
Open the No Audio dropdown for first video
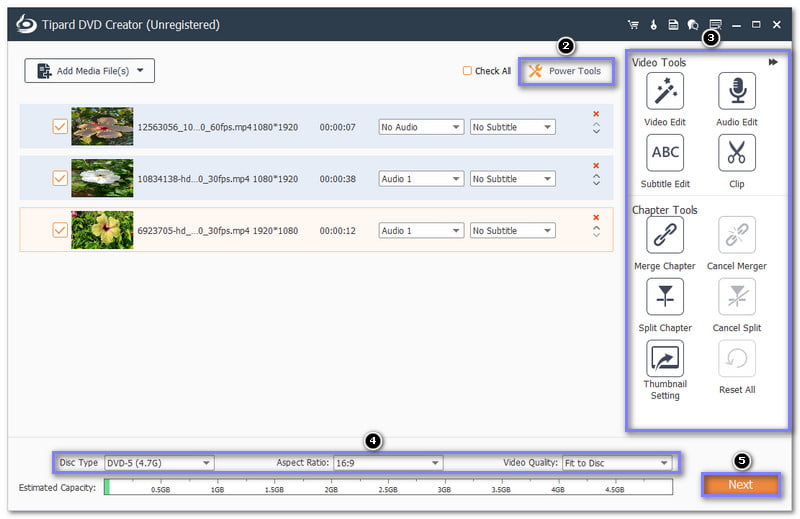(x=421, y=127)
